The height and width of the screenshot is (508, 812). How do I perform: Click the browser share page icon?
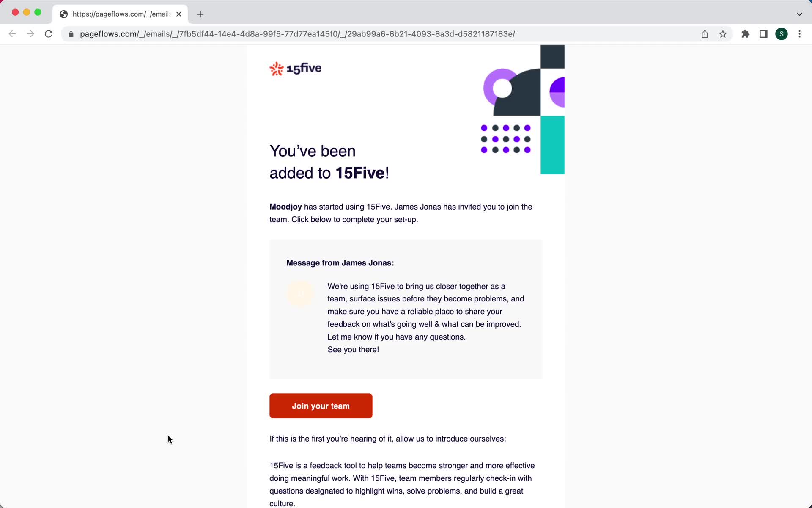click(x=705, y=33)
